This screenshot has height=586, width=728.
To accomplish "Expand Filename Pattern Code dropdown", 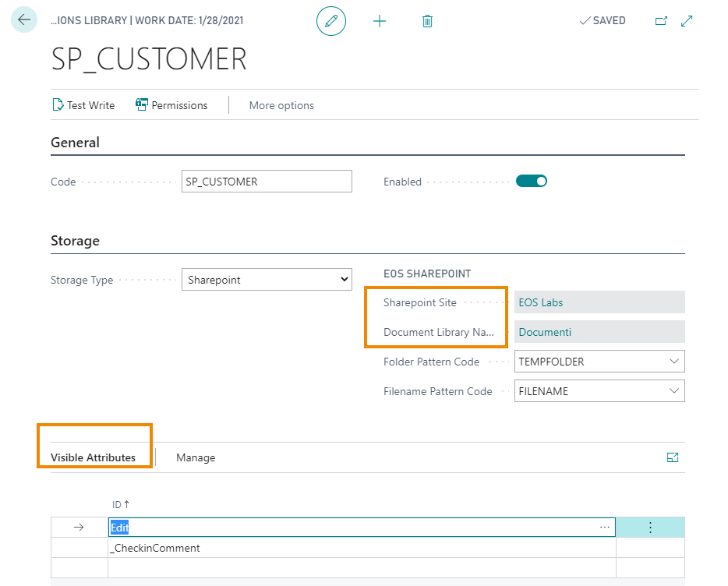I will click(673, 391).
